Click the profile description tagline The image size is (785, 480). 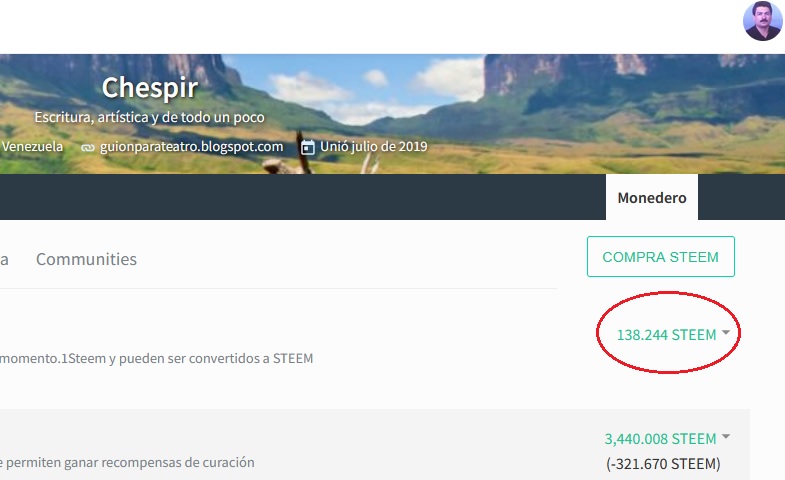coord(149,117)
